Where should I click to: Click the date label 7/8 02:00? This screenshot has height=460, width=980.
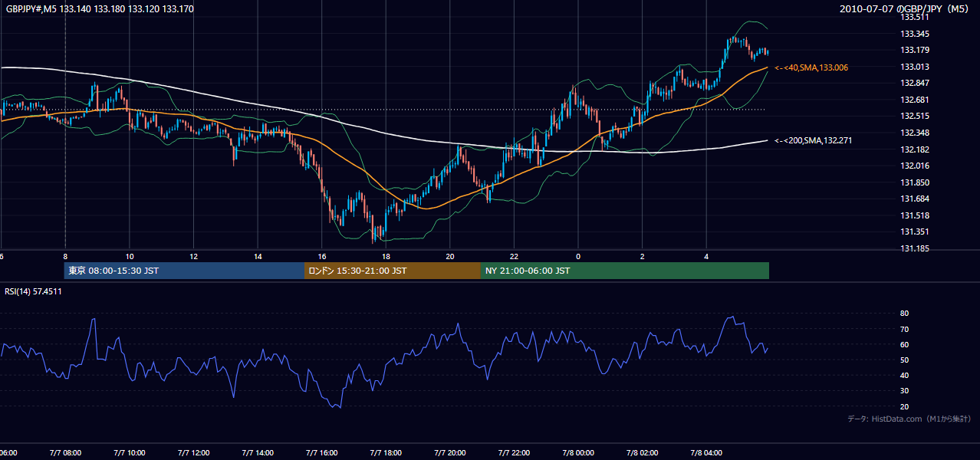tap(642, 453)
